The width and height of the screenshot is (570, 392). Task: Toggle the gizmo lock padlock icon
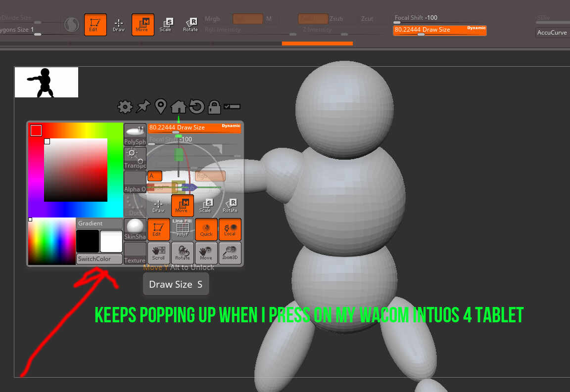tap(214, 107)
